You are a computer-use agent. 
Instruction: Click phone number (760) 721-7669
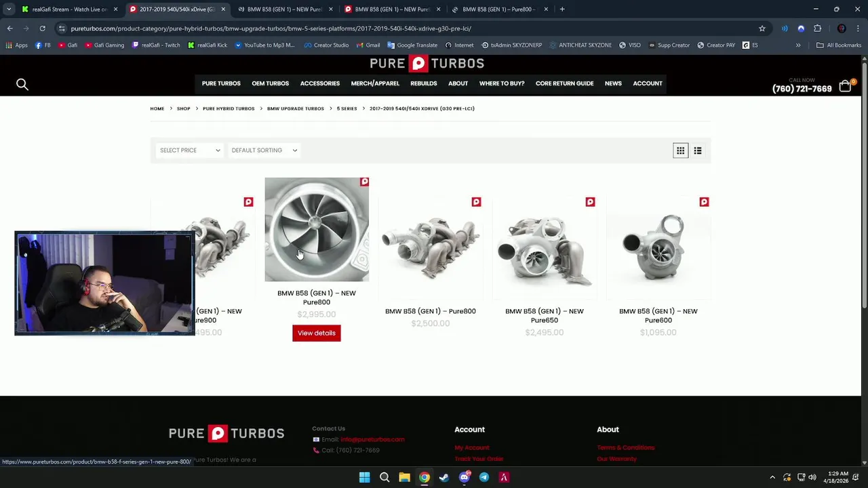click(802, 89)
